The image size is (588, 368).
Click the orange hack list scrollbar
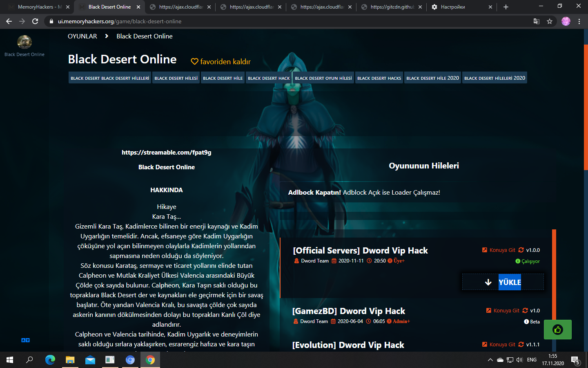pyautogui.click(x=554, y=275)
